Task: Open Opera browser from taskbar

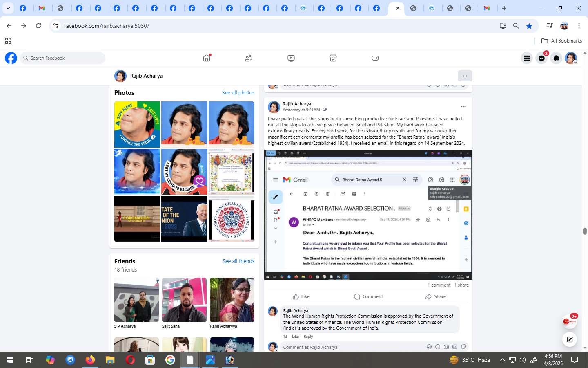Action: [130, 360]
